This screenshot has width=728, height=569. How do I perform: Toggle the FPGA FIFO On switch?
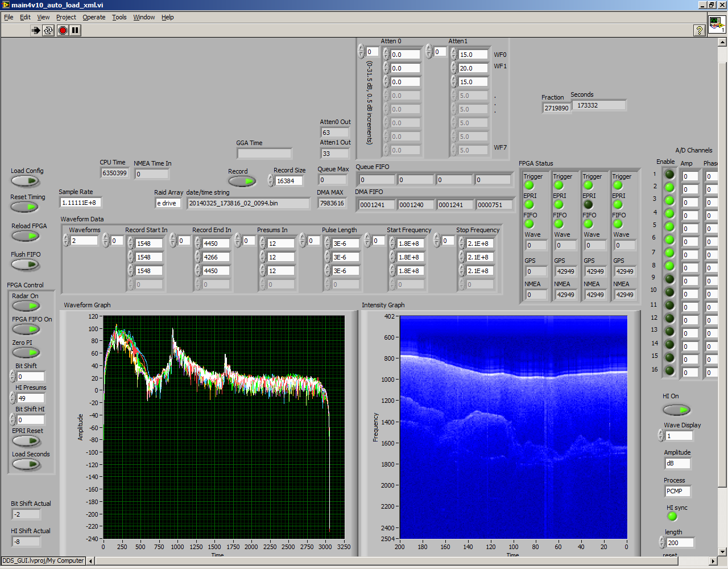tap(26, 329)
